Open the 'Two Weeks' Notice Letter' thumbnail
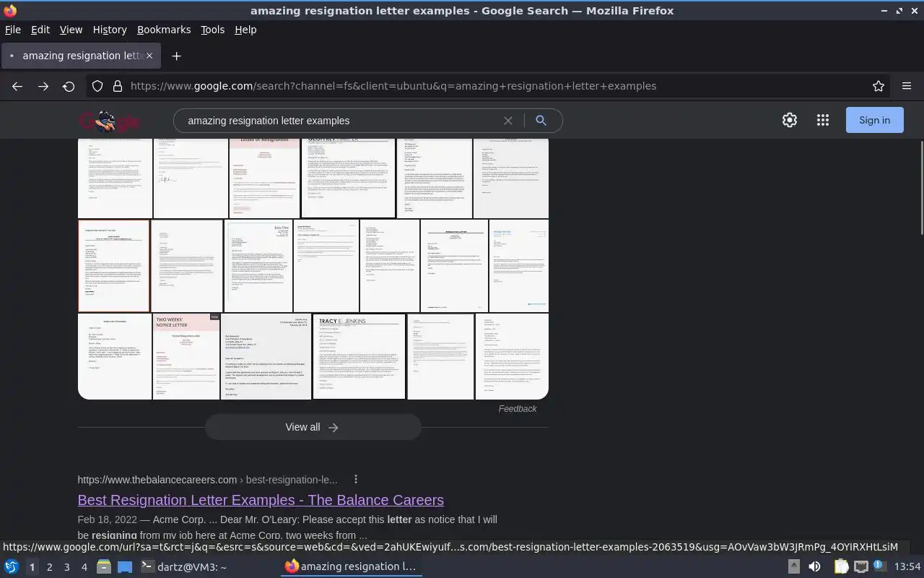This screenshot has height=578, width=924. [186, 356]
